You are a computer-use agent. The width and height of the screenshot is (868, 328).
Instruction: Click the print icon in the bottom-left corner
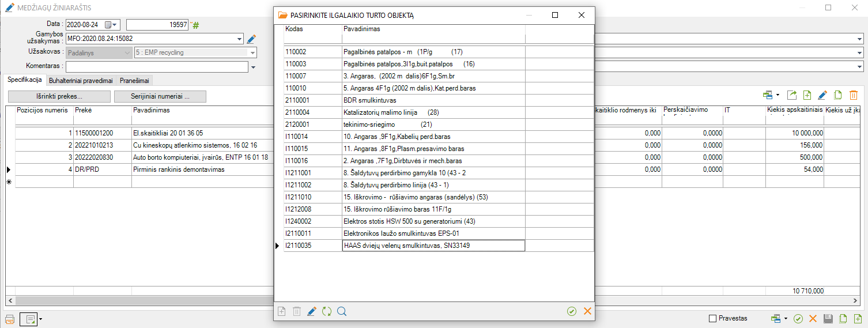tap(10, 319)
